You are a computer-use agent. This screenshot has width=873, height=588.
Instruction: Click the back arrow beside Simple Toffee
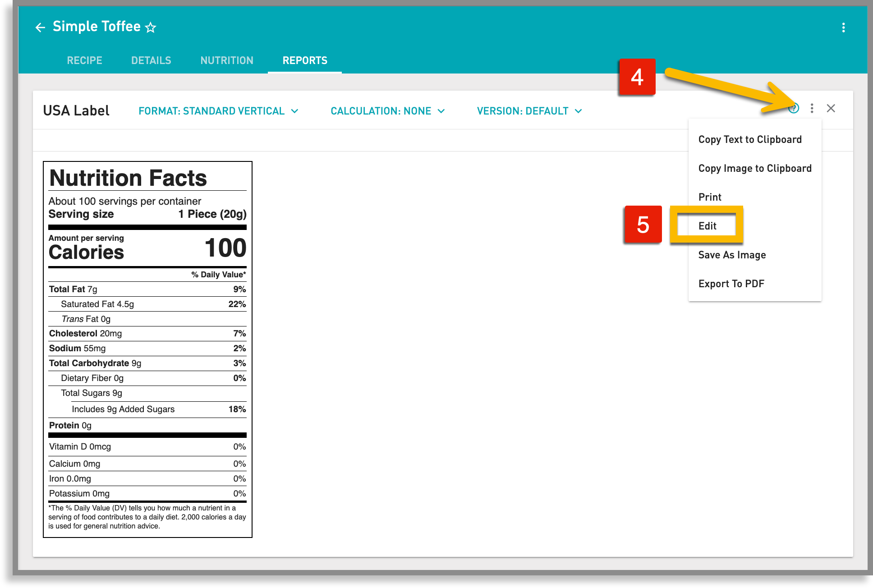[x=40, y=27]
